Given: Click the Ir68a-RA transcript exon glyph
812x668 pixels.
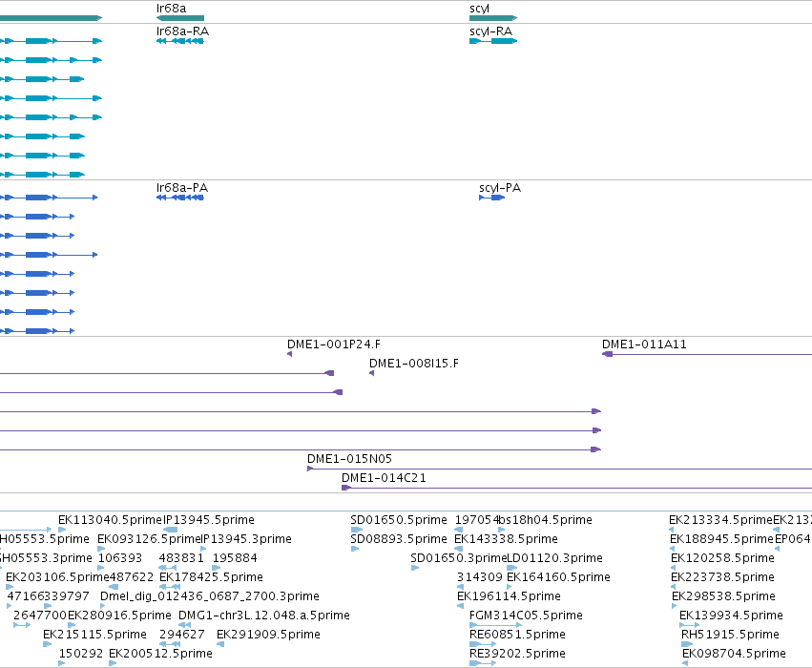Looking at the screenshot, I should point(180,41).
